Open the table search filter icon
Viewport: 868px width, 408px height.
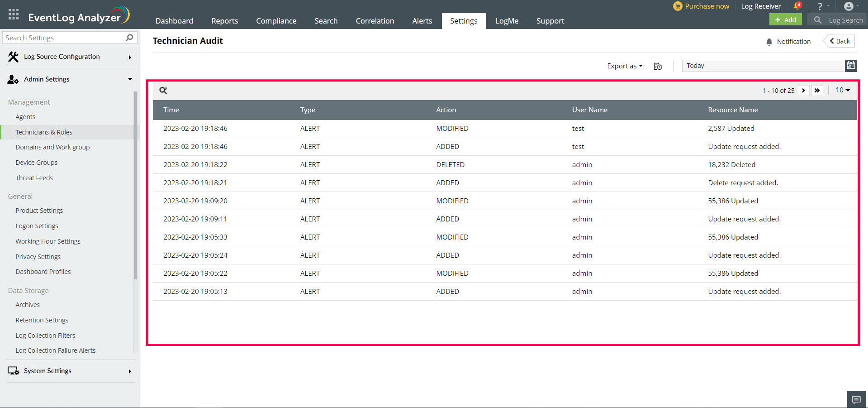point(163,90)
